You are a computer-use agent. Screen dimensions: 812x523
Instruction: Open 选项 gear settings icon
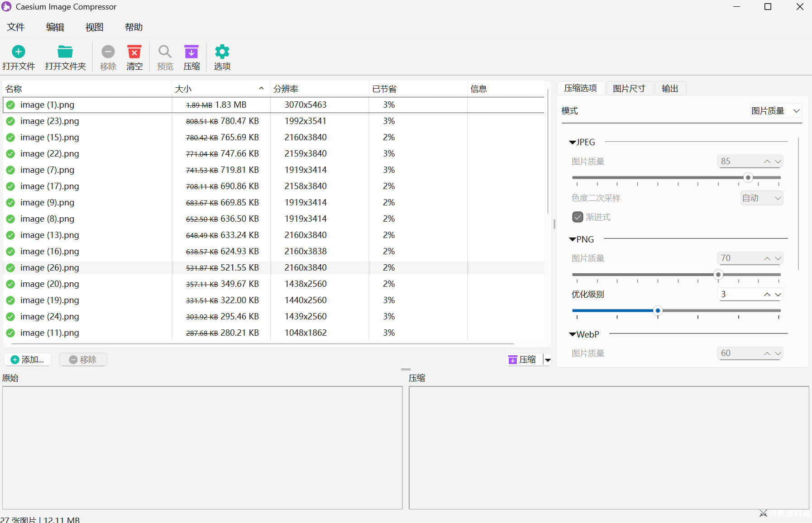click(222, 52)
